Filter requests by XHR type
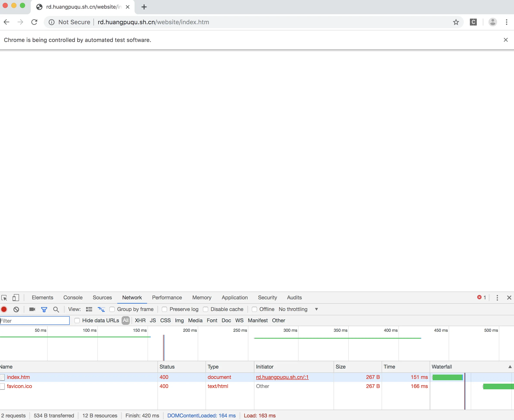514x420 pixels. point(140,320)
